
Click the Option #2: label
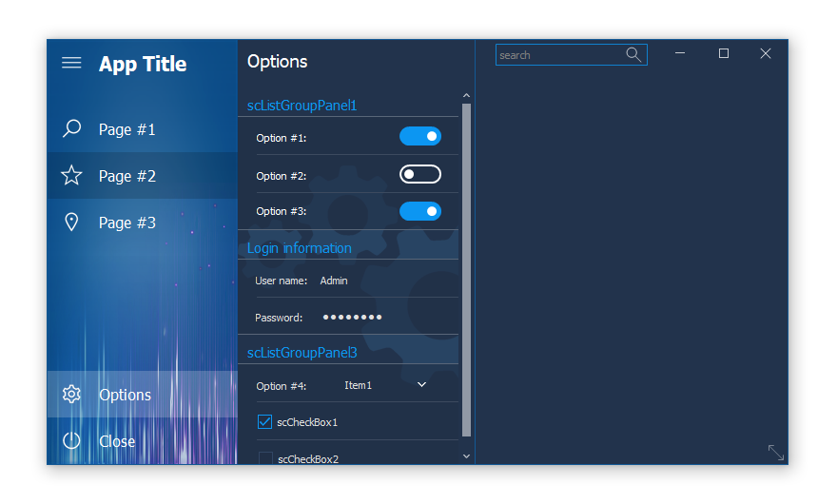click(282, 176)
